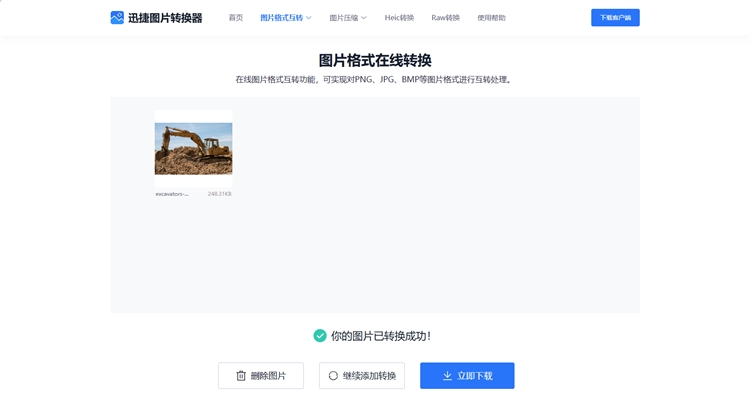Click the 迅捷图片转换器 brand name text
This screenshot has width=750, height=410.
point(165,18)
